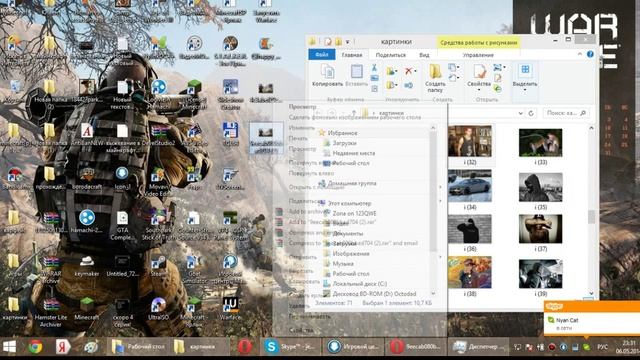Open address bar history dropdown
Viewport: 640px width, 360px height.
pos(520,113)
